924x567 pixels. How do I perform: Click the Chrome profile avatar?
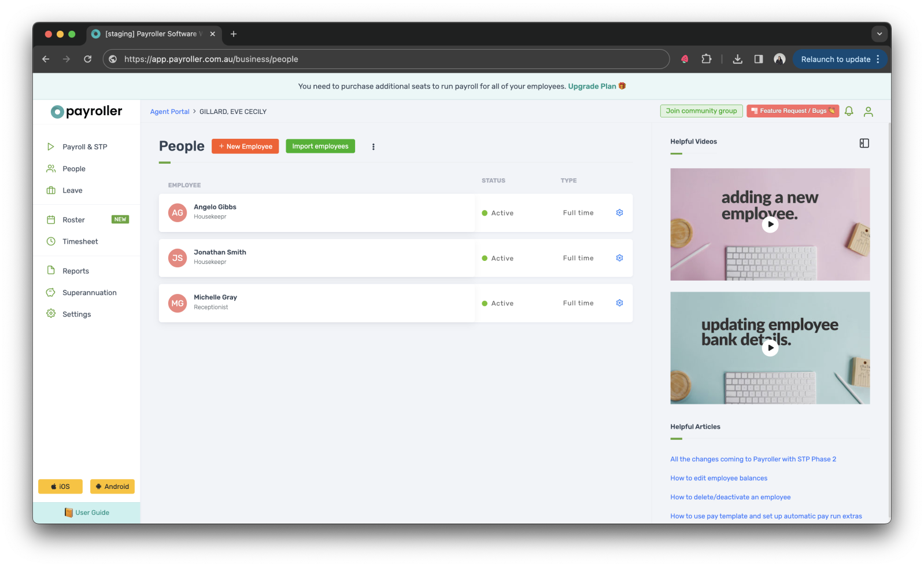(779, 59)
